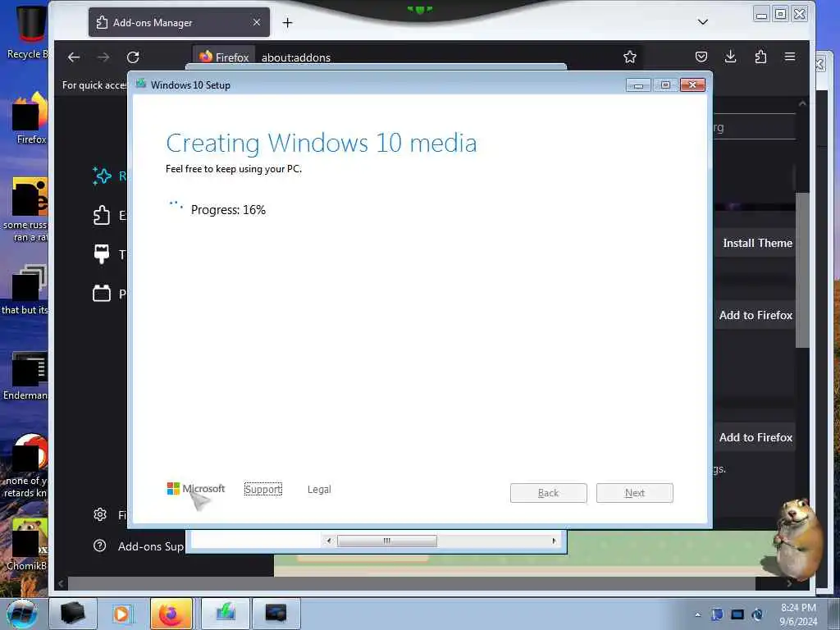This screenshot has width=840, height=630.
Task: Open Firefox downloads panel
Action: tap(730, 57)
